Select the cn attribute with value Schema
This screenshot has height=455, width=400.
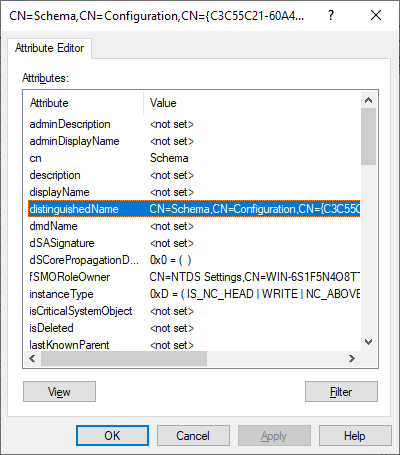pyautogui.click(x=194, y=158)
